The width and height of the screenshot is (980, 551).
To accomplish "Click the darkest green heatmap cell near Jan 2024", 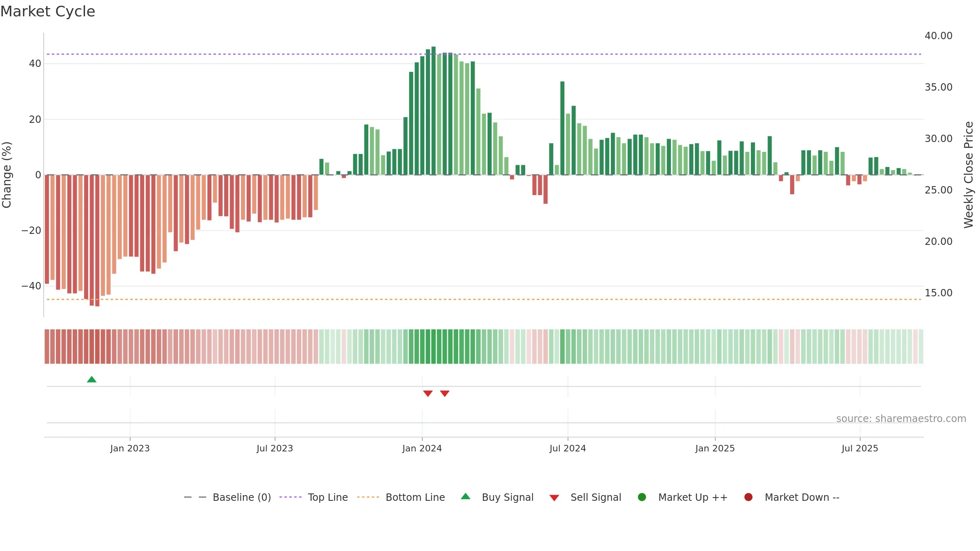I will pos(434,347).
